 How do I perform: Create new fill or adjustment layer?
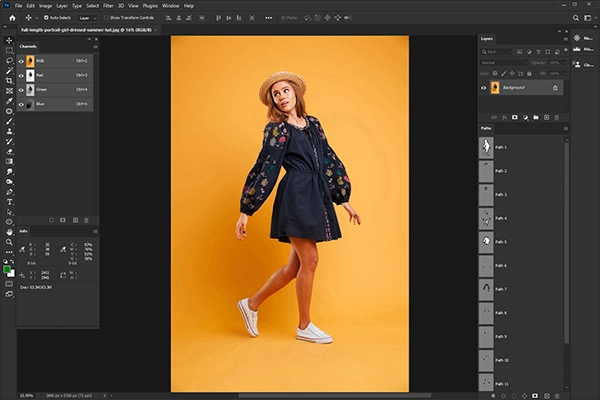(x=525, y=117)
